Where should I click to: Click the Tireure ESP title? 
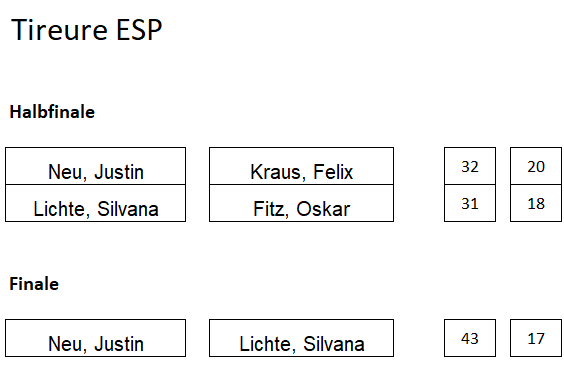coord(87,29)
